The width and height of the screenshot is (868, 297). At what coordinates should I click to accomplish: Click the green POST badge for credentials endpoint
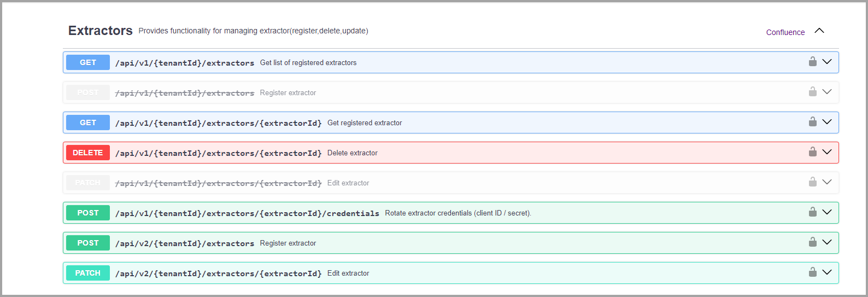point(87,213)
